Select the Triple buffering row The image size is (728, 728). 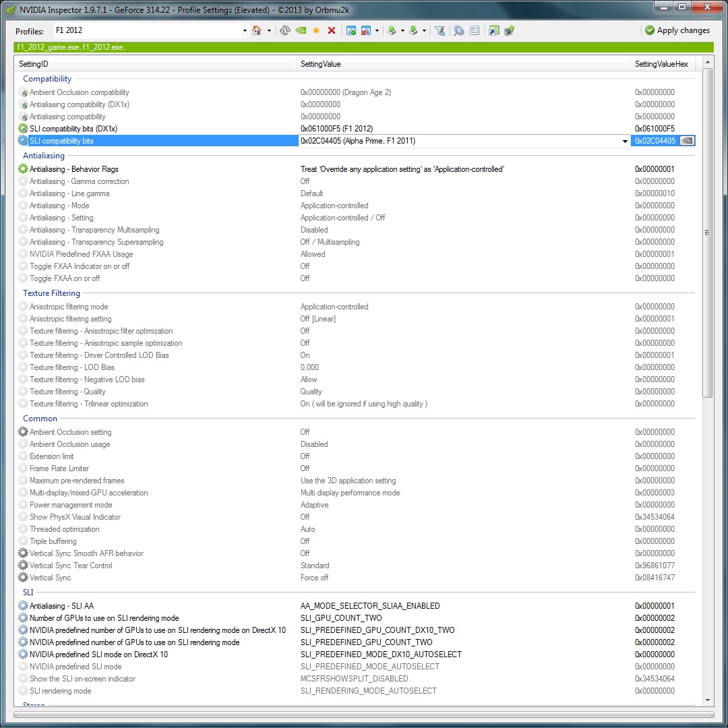click(356, 541)
